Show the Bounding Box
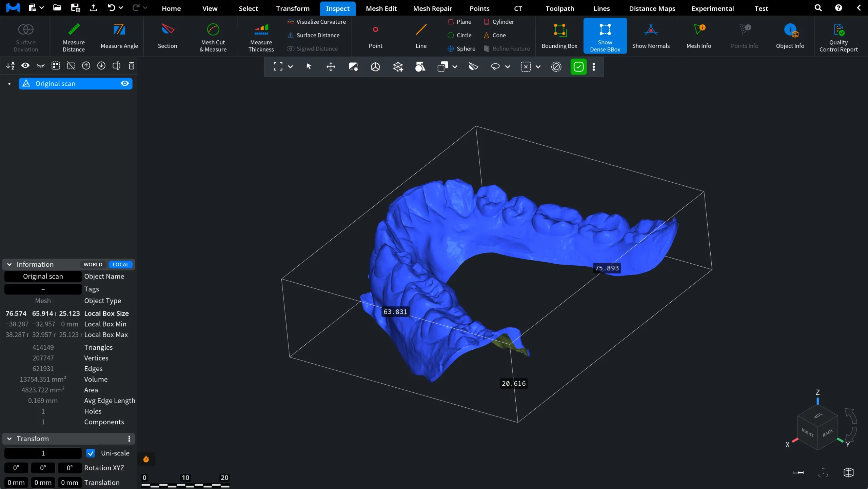 click(559, 37)
